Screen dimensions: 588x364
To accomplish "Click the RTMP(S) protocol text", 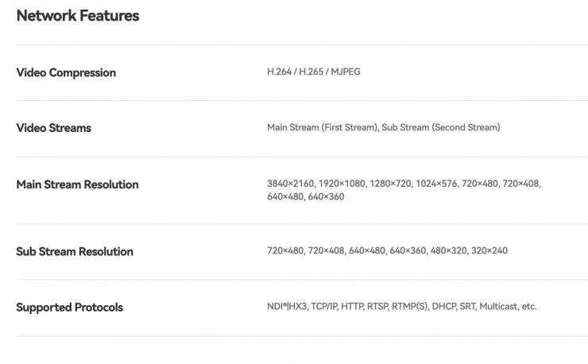I will [x=410, y=307].
